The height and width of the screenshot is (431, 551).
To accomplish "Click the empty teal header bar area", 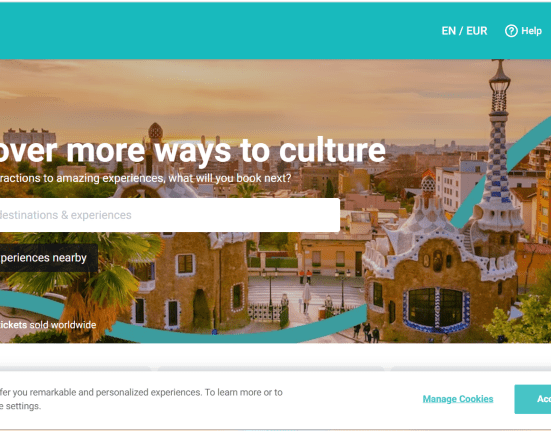I will 218,31.
